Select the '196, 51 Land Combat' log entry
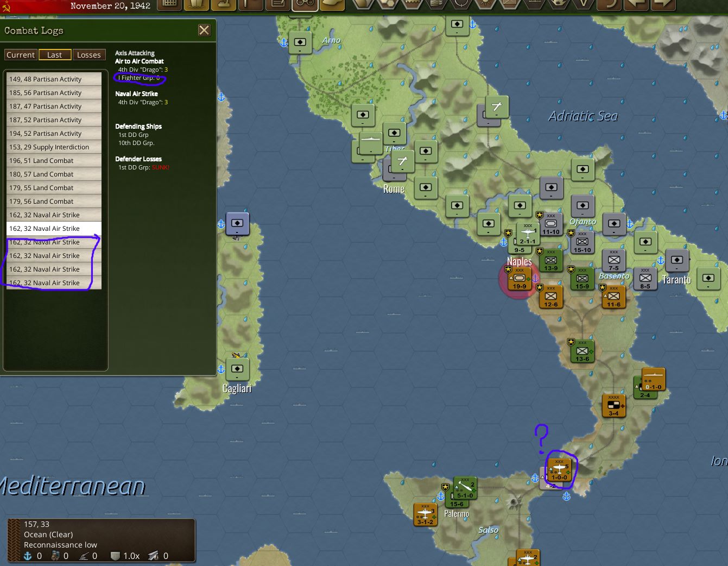The width and height of the screenshot is (728, 566). point(53,160)
